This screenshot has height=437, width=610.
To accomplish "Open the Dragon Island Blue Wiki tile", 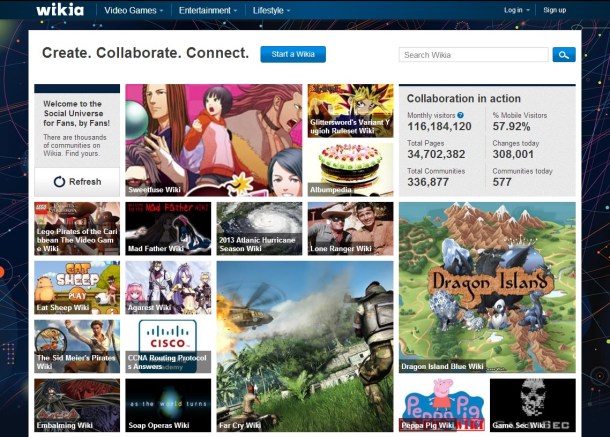I will click(487, 287).
